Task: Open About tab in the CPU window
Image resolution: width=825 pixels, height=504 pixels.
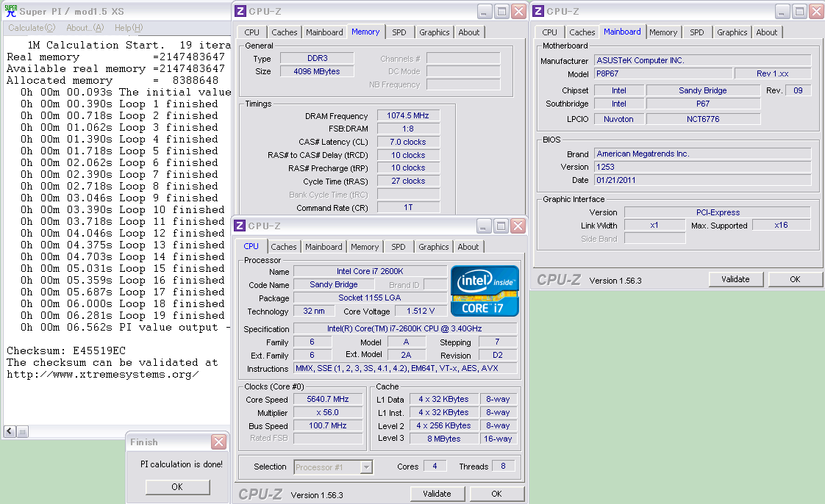Action: tap(468, 246)
